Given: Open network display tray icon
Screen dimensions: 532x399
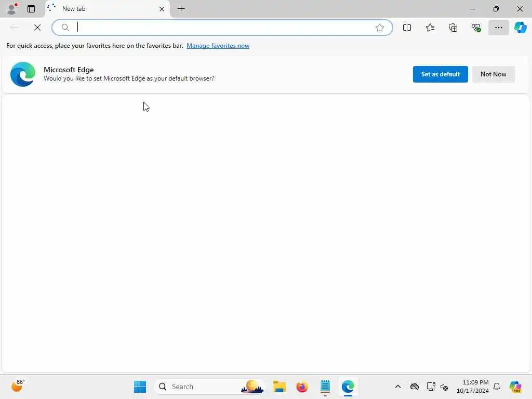Looking at the screenshot, I should point(431,387).
